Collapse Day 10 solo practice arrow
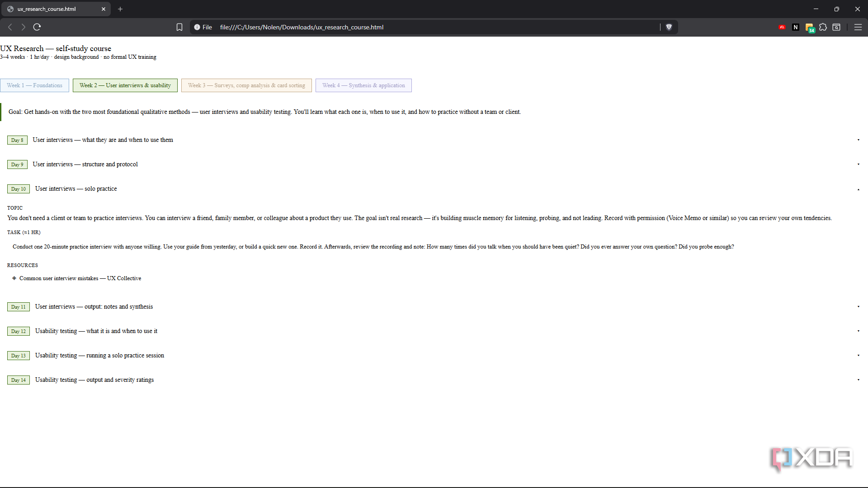Image resolution: width=868 pixels, height=488 pixels. pyautogui.click(x=859, y=189)
